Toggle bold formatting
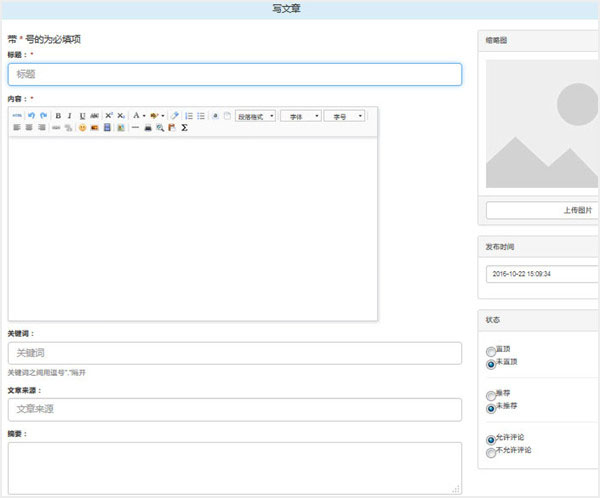Viewport: 600px width, 498px height. pos(58,116)
